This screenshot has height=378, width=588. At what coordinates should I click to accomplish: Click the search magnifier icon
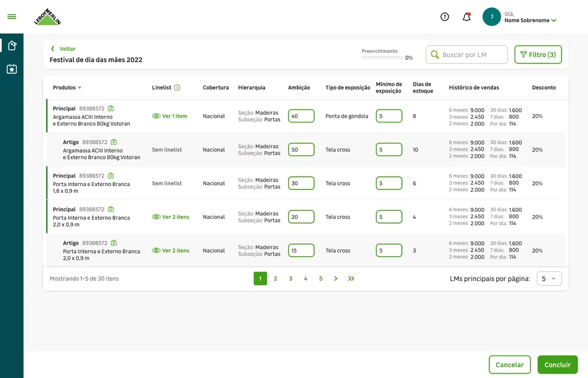(x=435, y=55)
